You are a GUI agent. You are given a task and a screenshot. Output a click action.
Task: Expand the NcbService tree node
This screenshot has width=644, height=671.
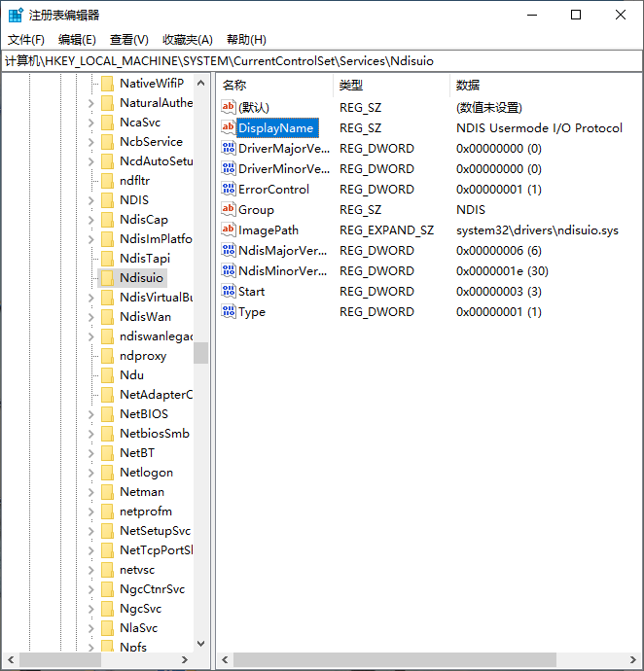[92, 142]
